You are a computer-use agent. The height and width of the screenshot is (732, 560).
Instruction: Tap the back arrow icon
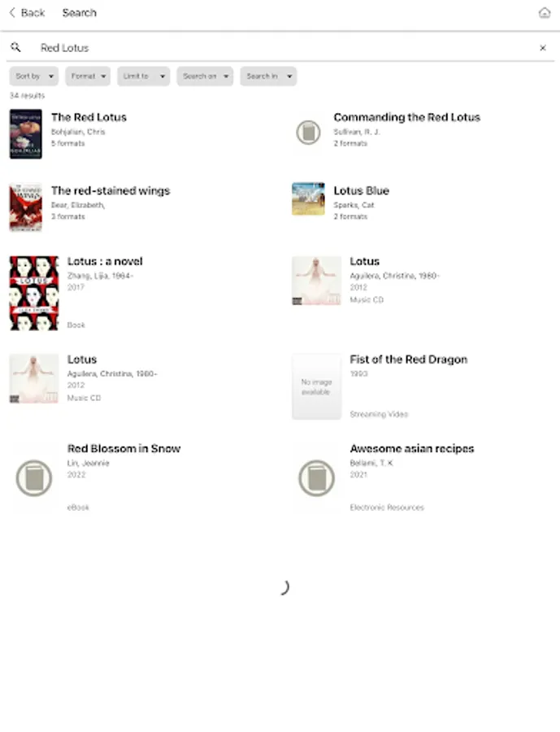tap(12, 13)
